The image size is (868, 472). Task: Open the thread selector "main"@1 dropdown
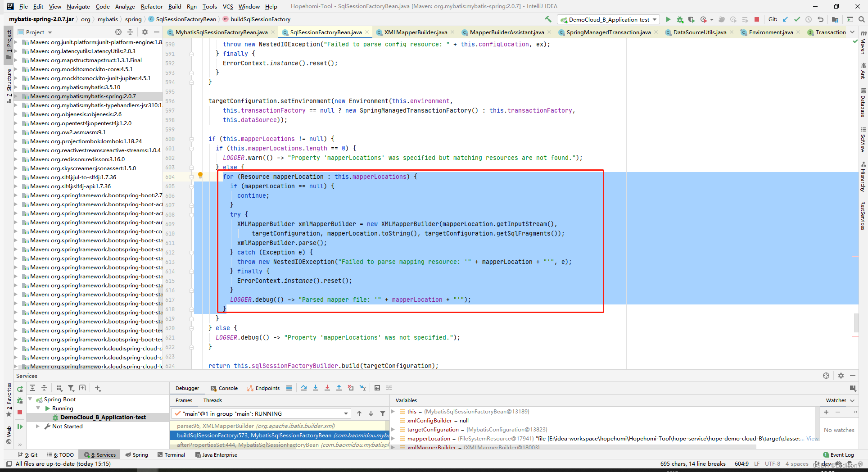tap(261, 413)
